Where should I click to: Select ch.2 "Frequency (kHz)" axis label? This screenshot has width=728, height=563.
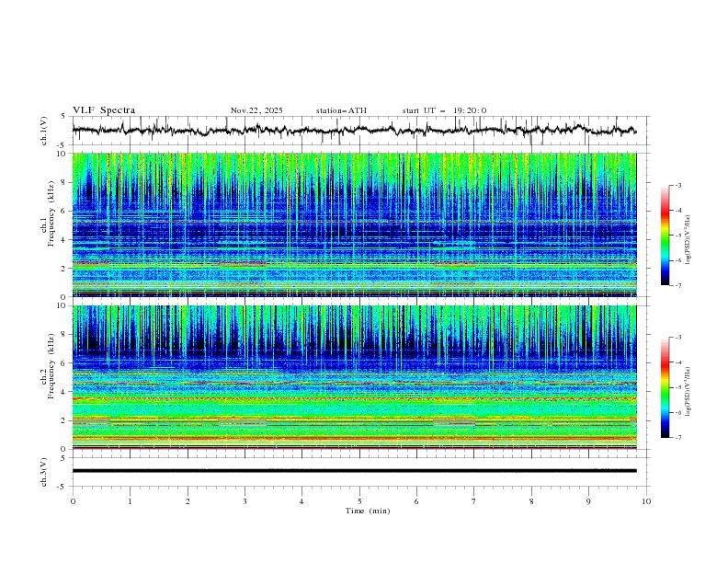51,364
